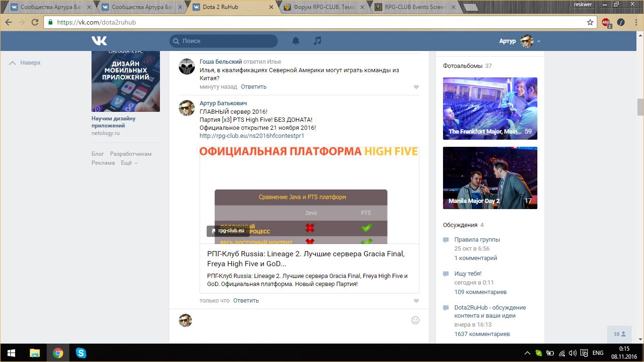Screen dimensions: 644x362
Task: Open the music note player icon
Action: pyautogui.click(x=318, y=41)
